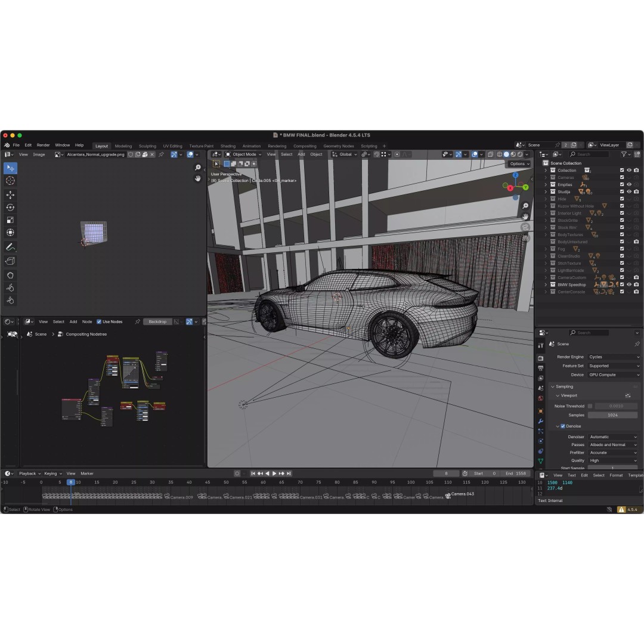
Task: Switch to Shading workspace tab
Action: point(228,146)
